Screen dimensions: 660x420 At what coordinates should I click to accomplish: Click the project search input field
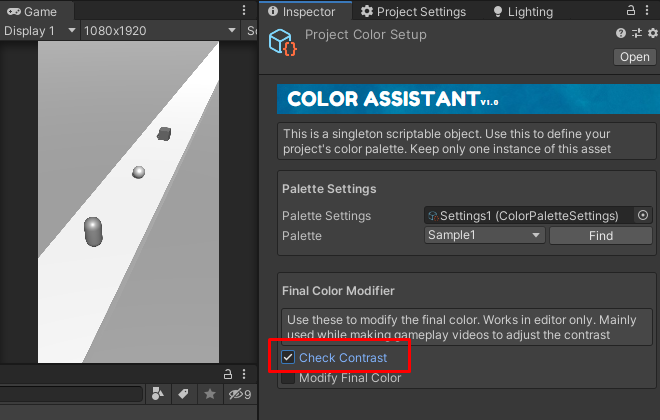(71, 394)
